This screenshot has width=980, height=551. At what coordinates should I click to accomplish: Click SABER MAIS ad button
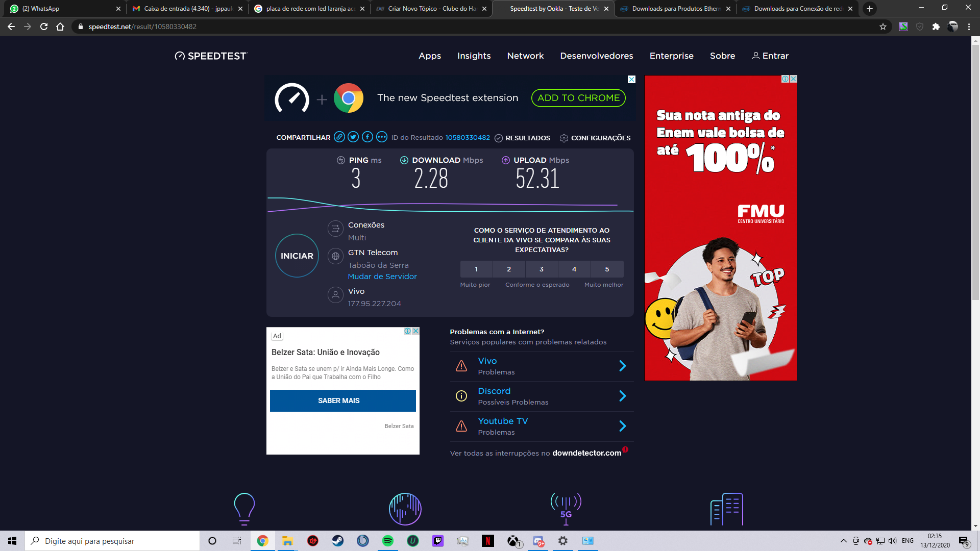(343, 400)
